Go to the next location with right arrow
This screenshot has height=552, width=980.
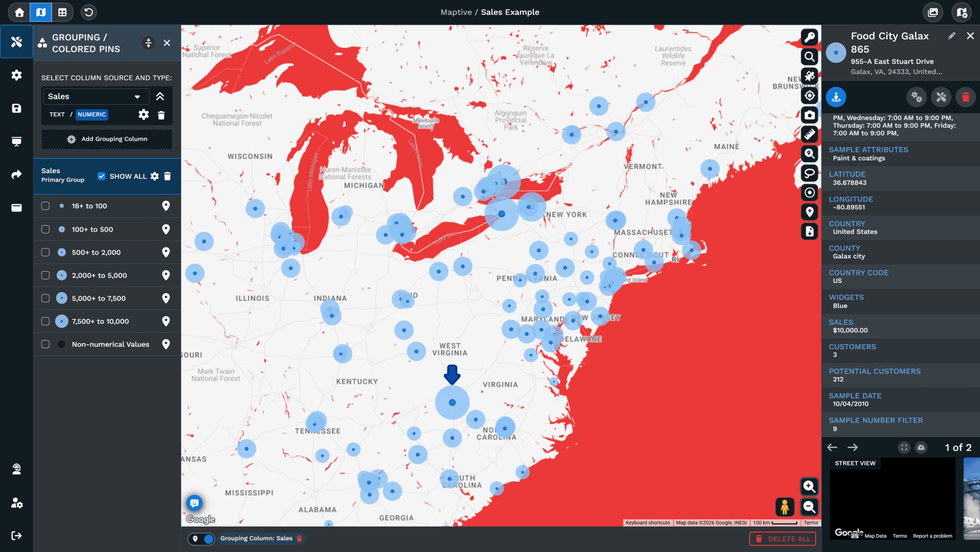(x=853, y=447)
